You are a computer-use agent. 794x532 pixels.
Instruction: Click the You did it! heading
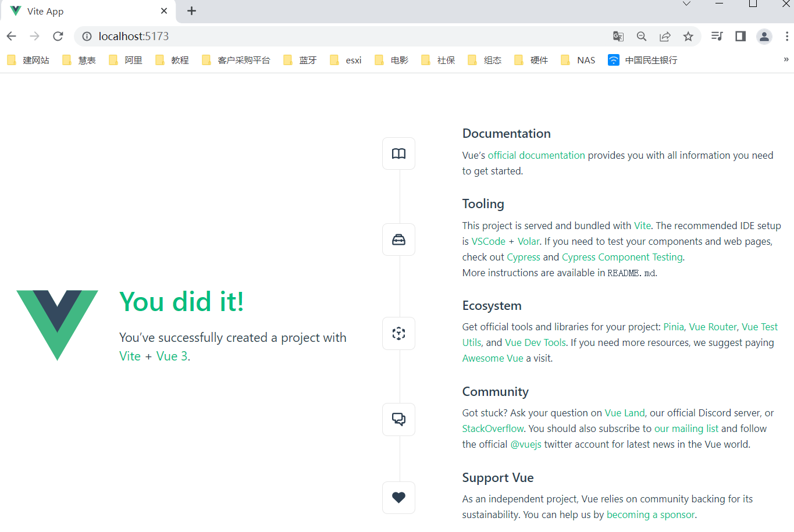tap(181, 302)
